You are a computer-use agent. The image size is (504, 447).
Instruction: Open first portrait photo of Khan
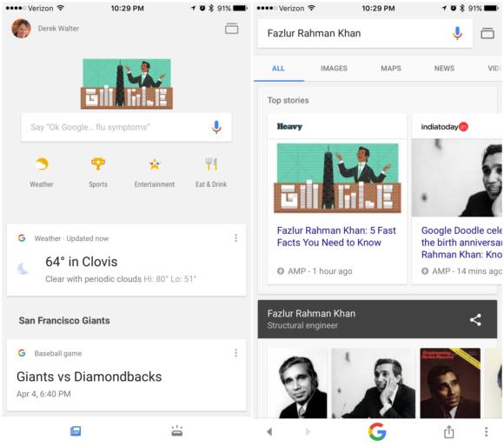point(297,383)
